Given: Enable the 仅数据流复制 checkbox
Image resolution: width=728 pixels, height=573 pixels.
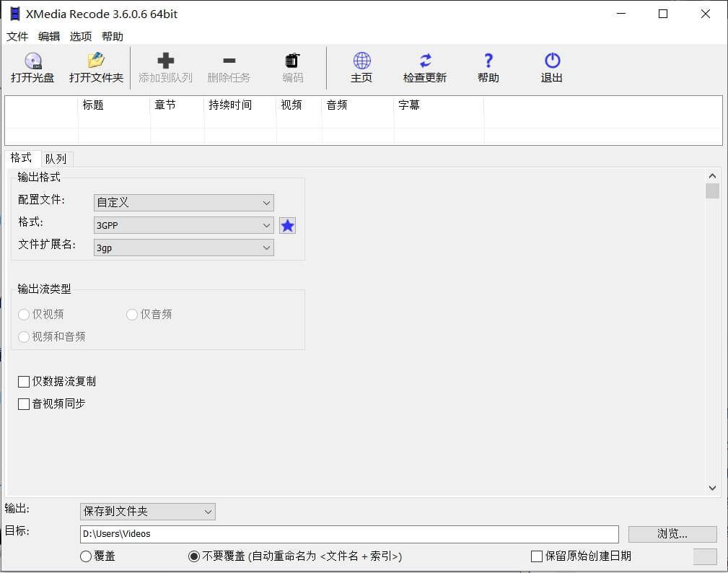Looking at the screenshot, I should [24, 382].
